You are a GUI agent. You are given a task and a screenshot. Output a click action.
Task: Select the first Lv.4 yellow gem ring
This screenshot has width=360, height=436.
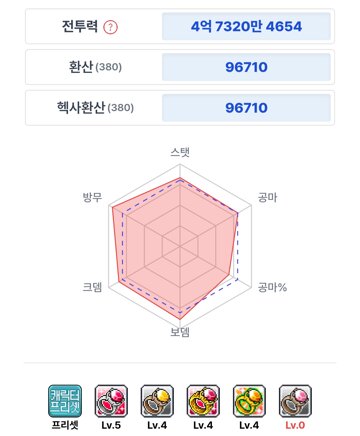point(157,401)
